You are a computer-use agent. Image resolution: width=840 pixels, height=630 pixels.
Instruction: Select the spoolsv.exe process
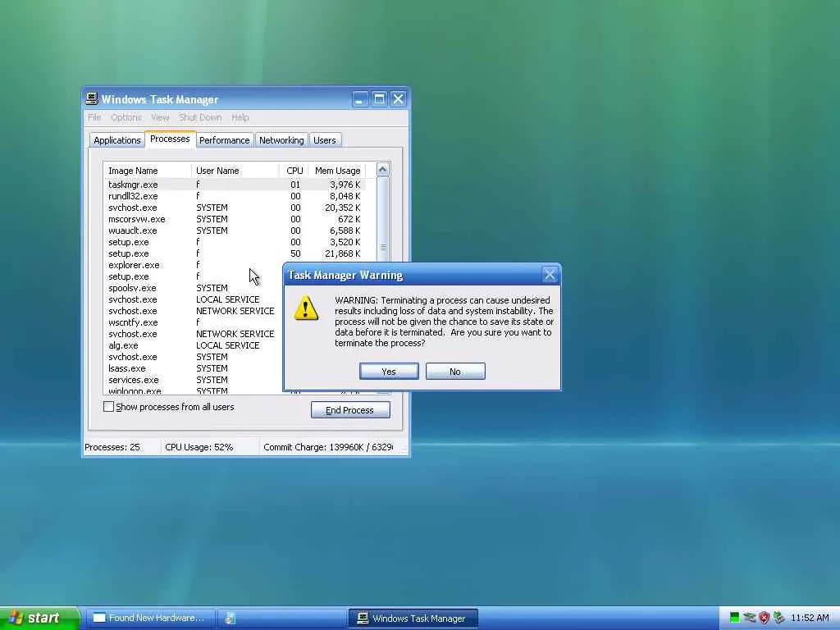[x=193, y=288]
